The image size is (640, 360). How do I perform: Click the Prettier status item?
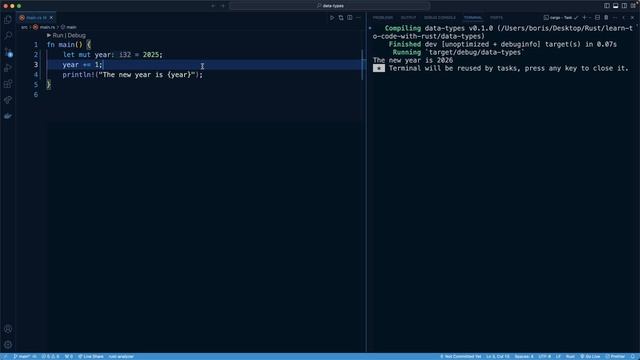616,357
